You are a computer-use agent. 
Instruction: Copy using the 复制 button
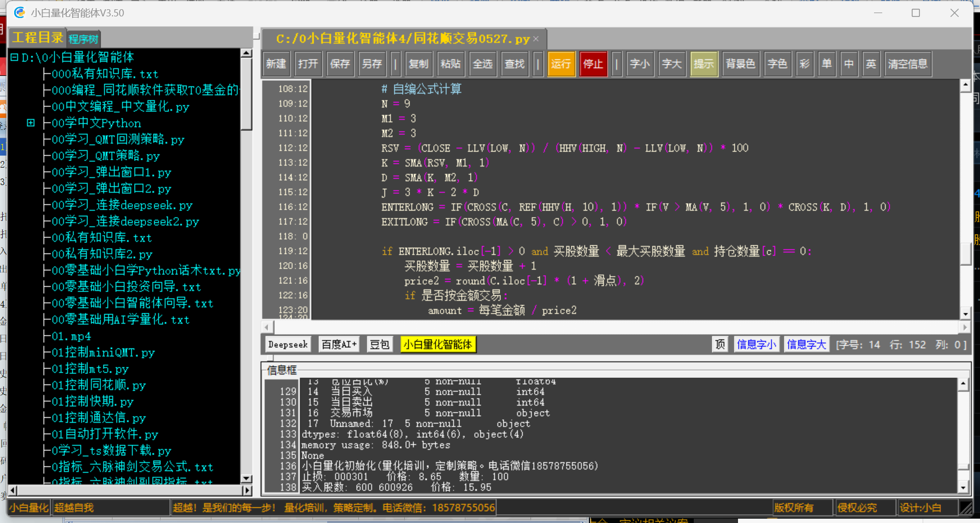tap(418, 64)
